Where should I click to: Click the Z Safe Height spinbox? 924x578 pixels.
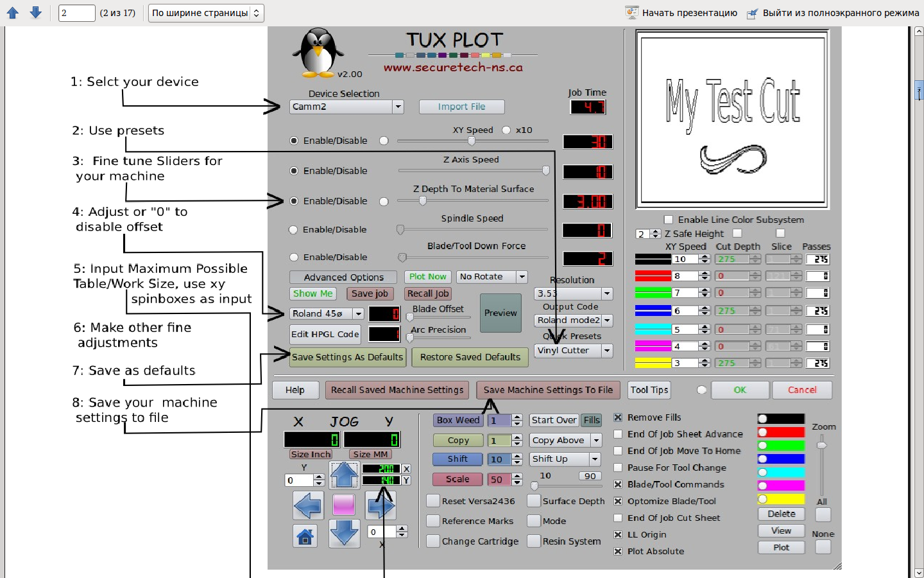[648, 234]
